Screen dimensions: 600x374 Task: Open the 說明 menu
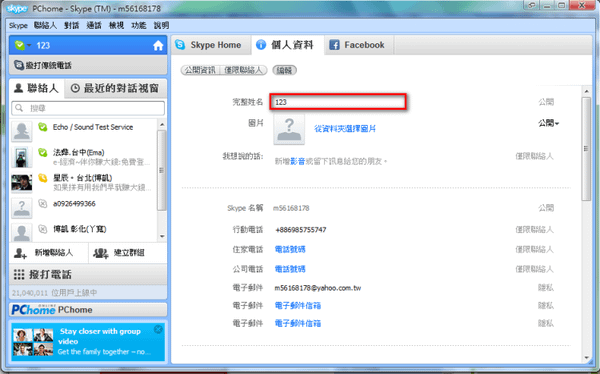[161, 25]
